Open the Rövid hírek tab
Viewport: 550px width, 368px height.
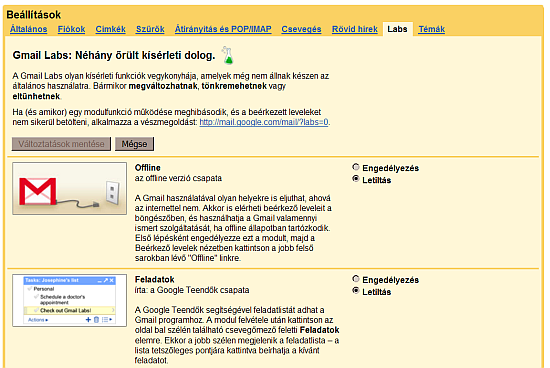[355, 29]
